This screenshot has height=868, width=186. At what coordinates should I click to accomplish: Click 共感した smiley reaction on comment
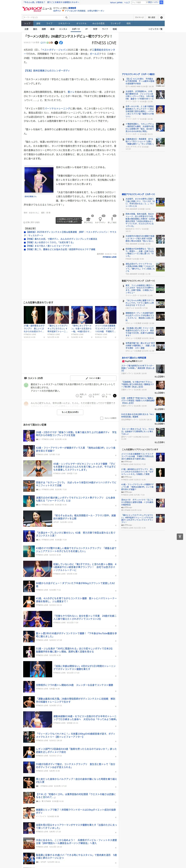pos(81,396)
